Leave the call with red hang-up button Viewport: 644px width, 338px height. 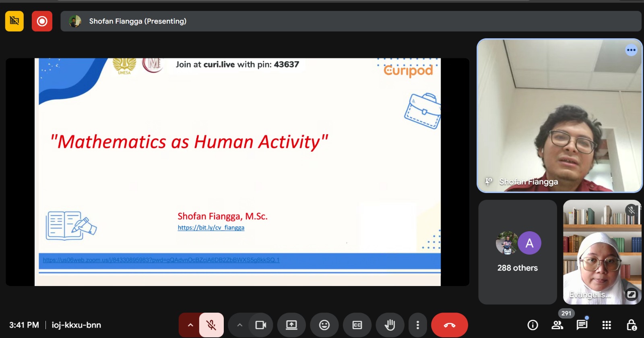pos(449,325)
